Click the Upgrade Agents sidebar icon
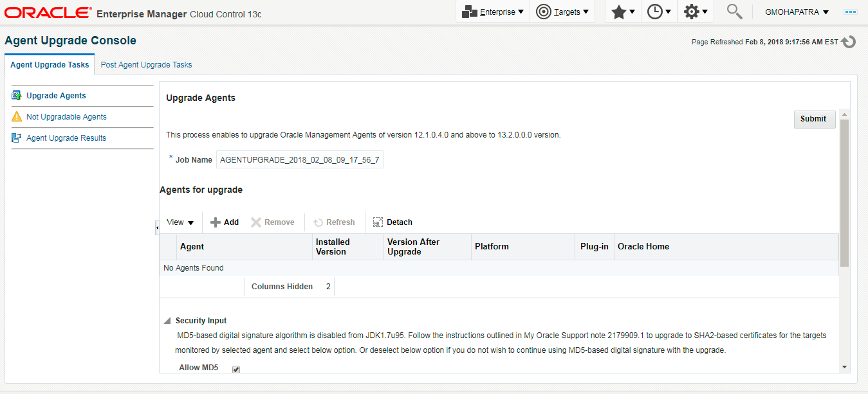Image resolution: width=868 pixels, height=394 pixels. coord(17,95)
